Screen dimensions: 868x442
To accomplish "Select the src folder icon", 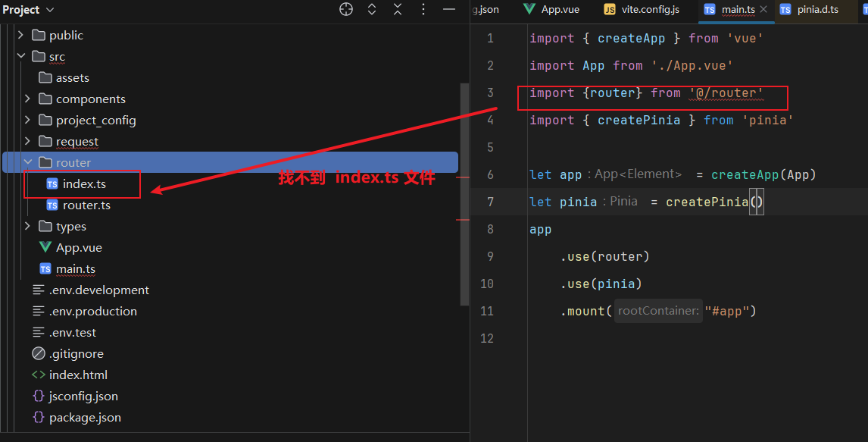I will [39, 56].
